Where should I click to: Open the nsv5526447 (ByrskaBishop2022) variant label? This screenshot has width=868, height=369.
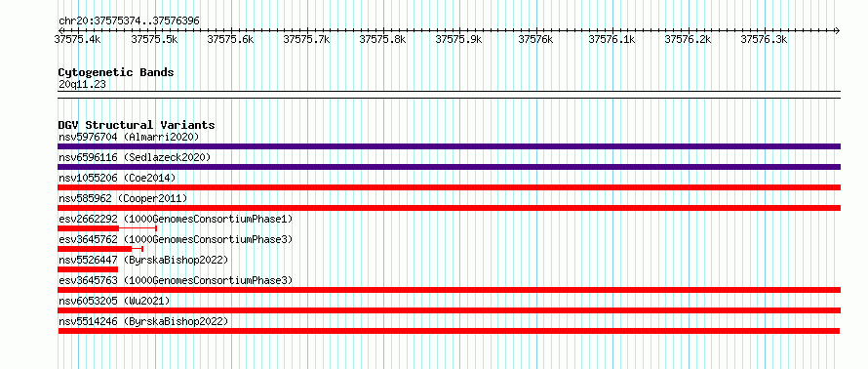click(x=143, y=260)
